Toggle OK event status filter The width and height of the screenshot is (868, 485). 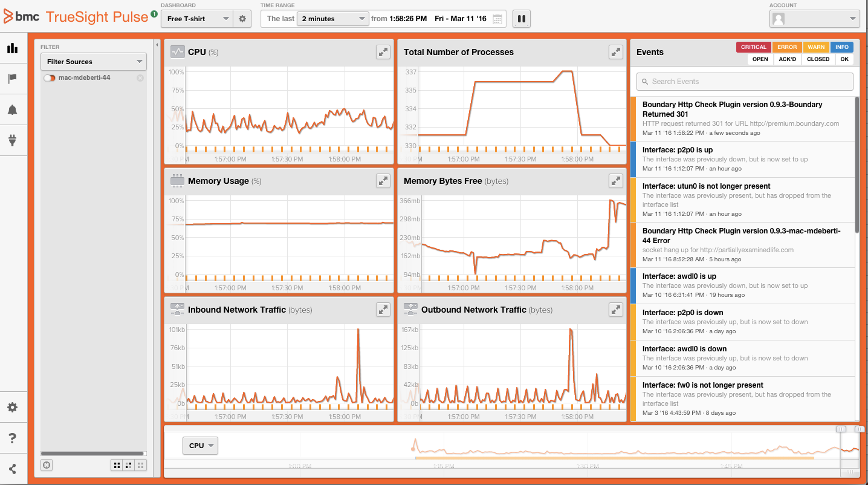[x=844, y=59]
